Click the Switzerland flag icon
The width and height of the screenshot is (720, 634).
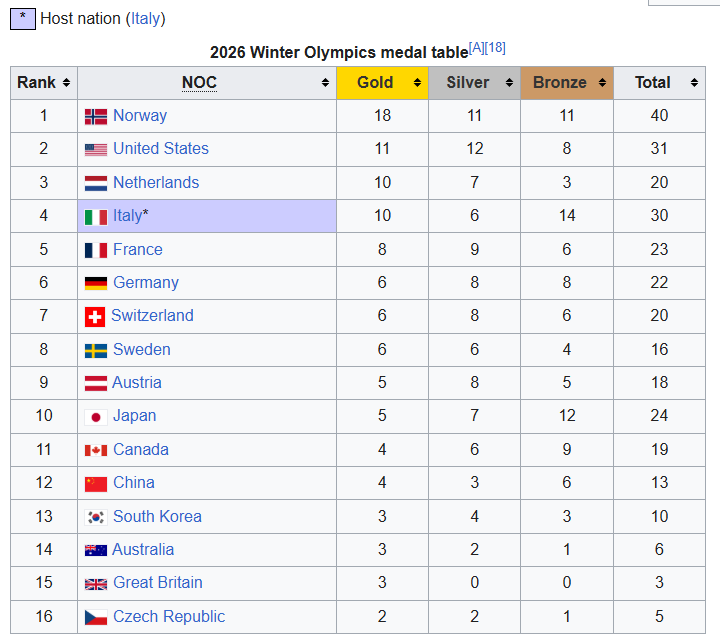(95, 316)
